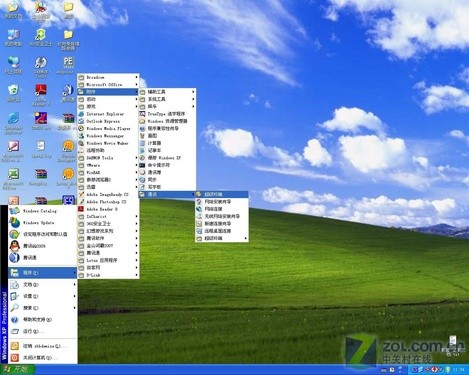Click Windows Update in the Start menu
The width and height of the screenshot is (469, 375).
[43, 222]
